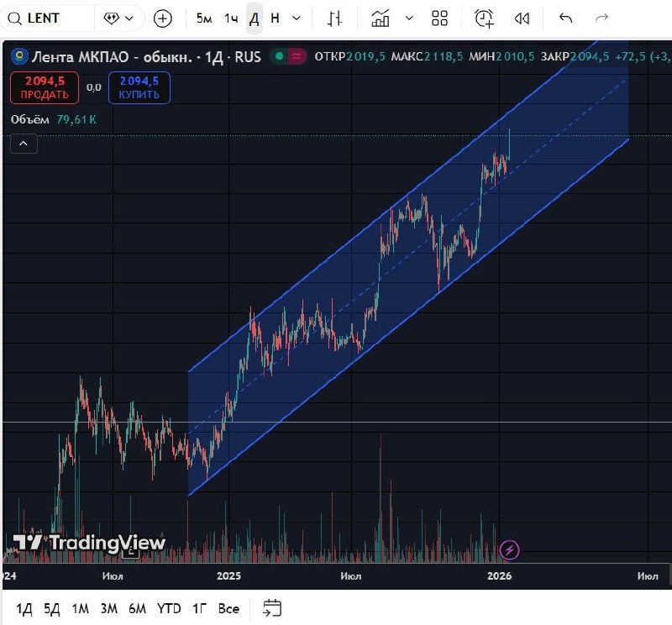Expand the indicators favorites chevron
The width and height of the screenshot is (672, 625).
(409, 18)
